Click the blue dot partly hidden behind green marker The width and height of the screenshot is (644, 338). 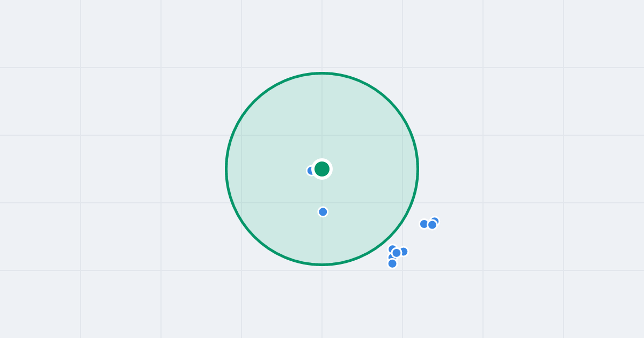[x=311, y=171]
